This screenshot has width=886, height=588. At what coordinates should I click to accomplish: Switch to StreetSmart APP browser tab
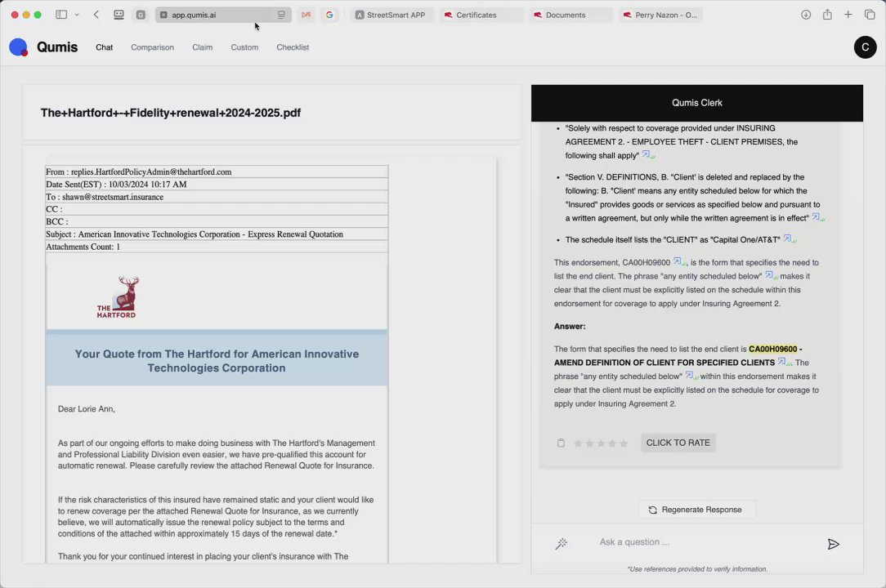tap(390, 15)
